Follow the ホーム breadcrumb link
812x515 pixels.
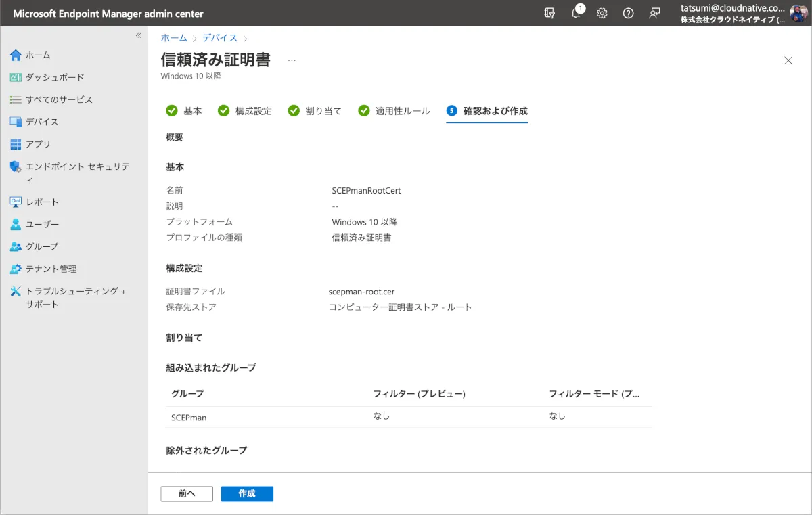click(x=174, y=38)
